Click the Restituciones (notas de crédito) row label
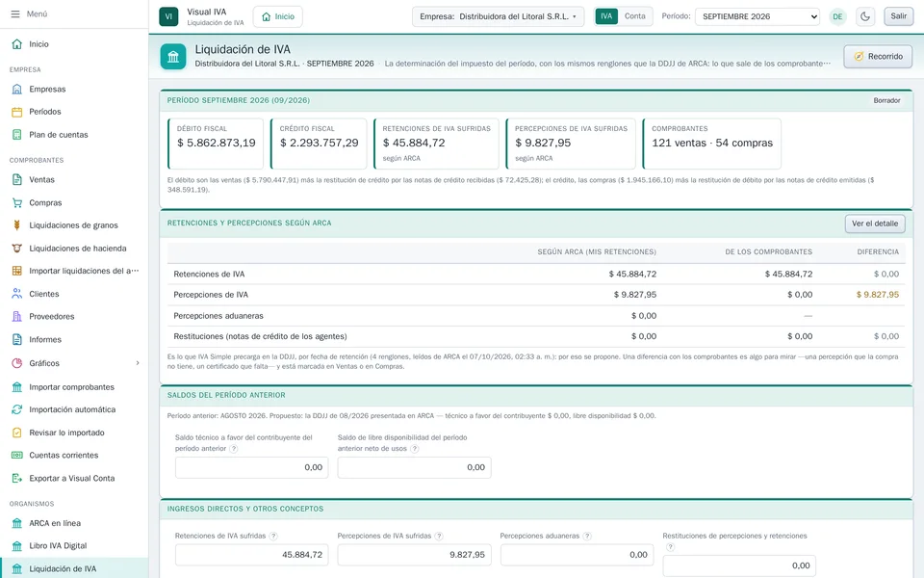This screenshot has width=924, height=578. [x=260, y=337]
